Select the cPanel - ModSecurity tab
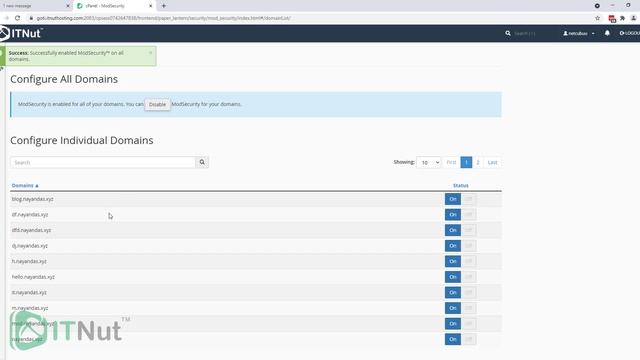640x360 pixels. coord(114,6)
